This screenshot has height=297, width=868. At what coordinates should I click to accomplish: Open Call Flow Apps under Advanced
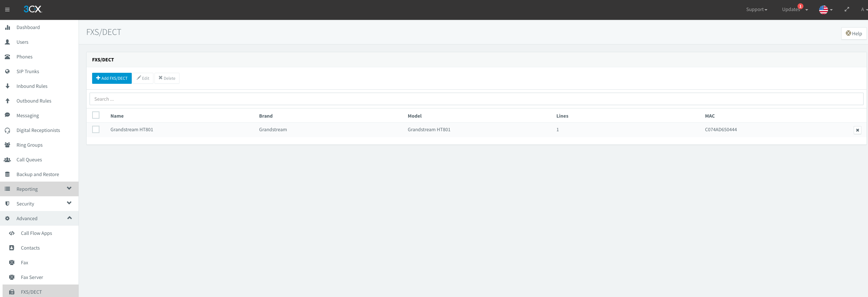36,233
